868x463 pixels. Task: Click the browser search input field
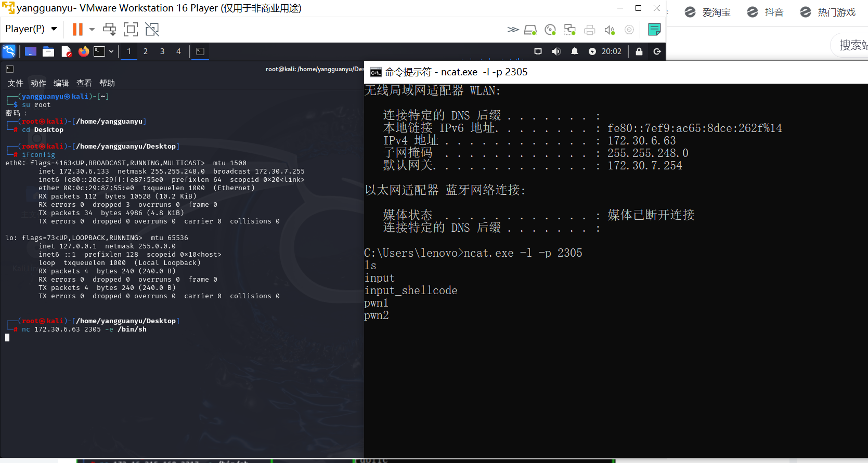coord(850,45)
